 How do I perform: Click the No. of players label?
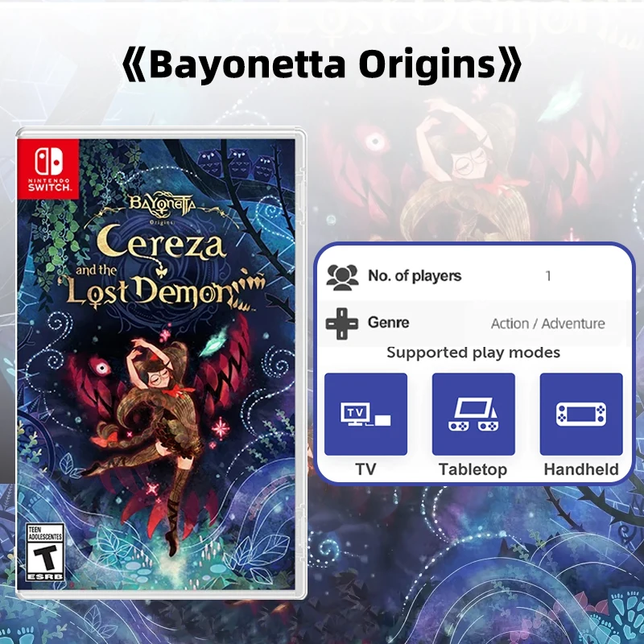click(x=415, y=276)
